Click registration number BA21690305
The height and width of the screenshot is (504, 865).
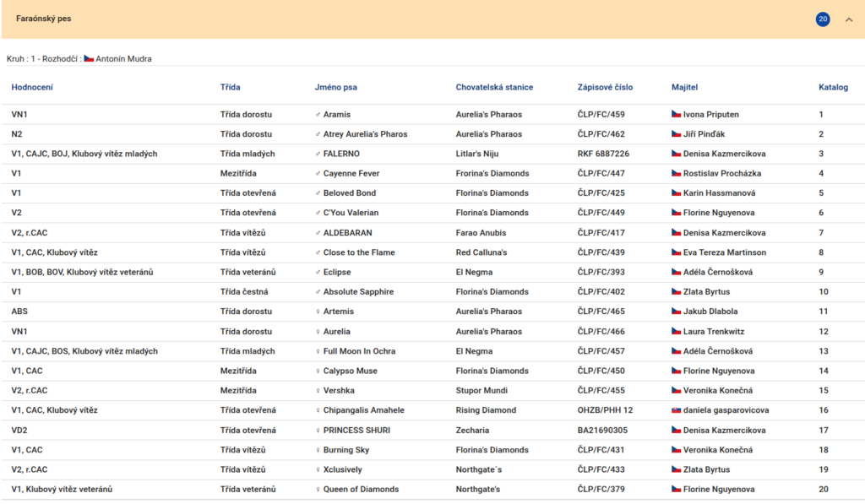[602, 430]
